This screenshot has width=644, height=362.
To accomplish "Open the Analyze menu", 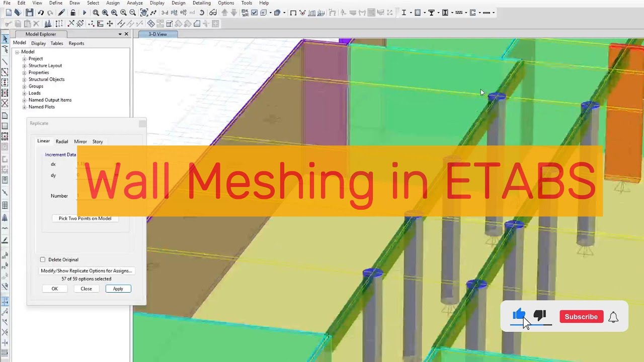I will coord(135,3).
